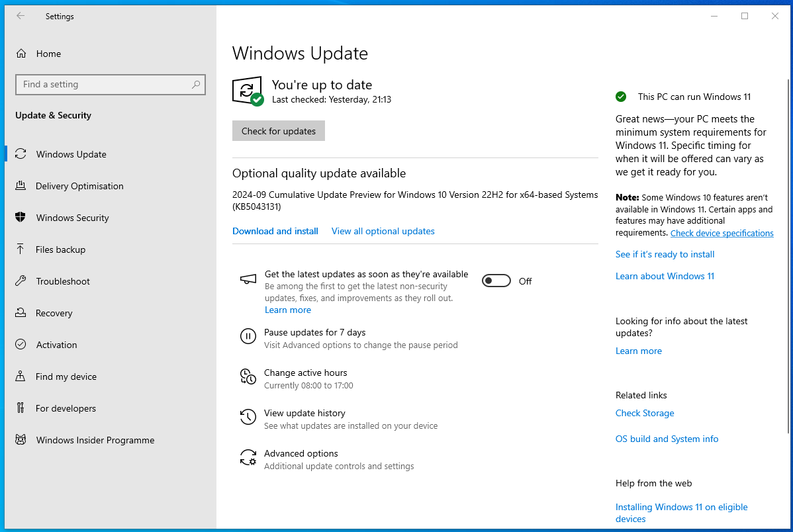
Task: Click the up-to-date status icon
Action: coord(248,91)
